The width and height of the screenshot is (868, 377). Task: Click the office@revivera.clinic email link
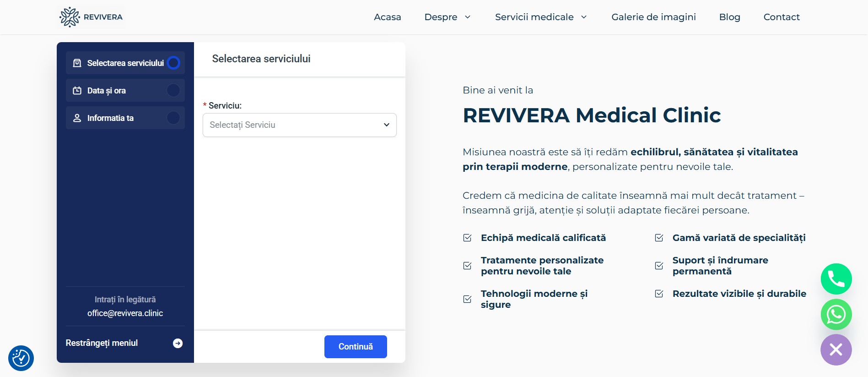[125, 313]
